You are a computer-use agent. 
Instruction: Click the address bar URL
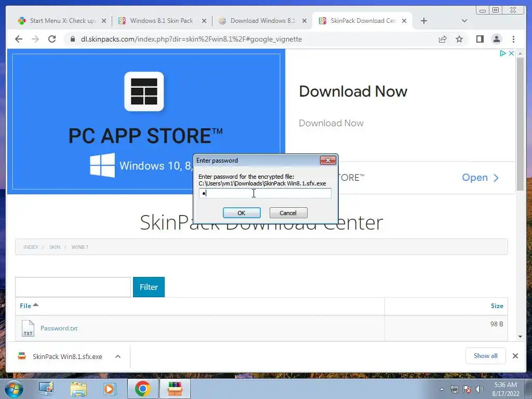pos(191,39)
